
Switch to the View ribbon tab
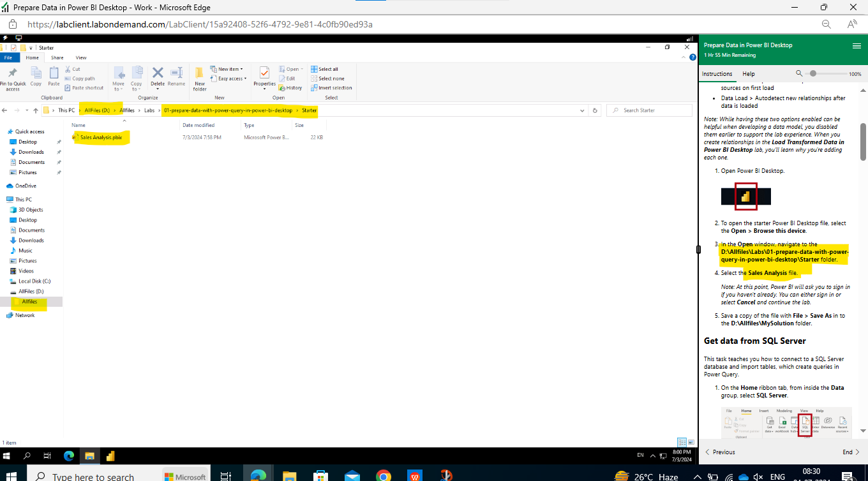pos(81,57)
